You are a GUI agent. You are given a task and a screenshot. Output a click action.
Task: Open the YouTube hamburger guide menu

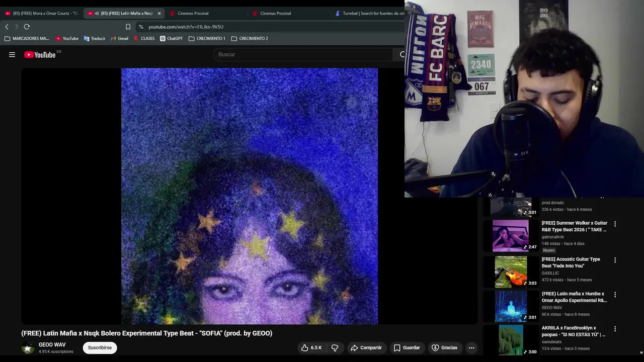coord(12,55)
